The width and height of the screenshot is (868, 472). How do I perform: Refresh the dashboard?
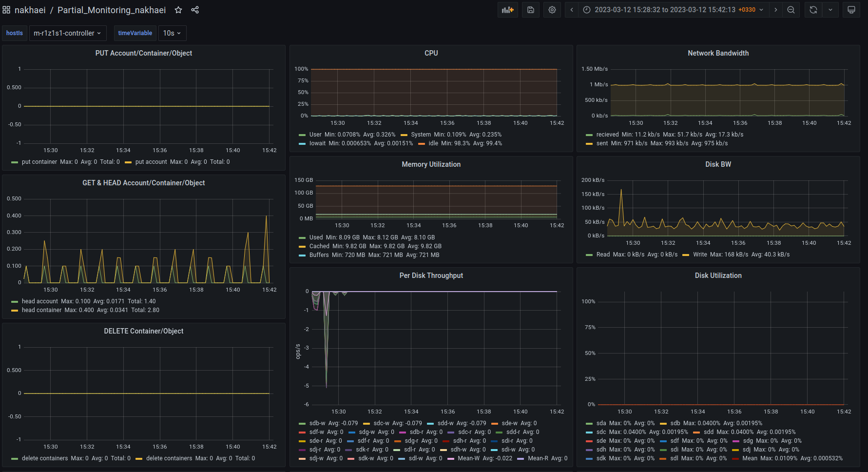click(813, 10)
